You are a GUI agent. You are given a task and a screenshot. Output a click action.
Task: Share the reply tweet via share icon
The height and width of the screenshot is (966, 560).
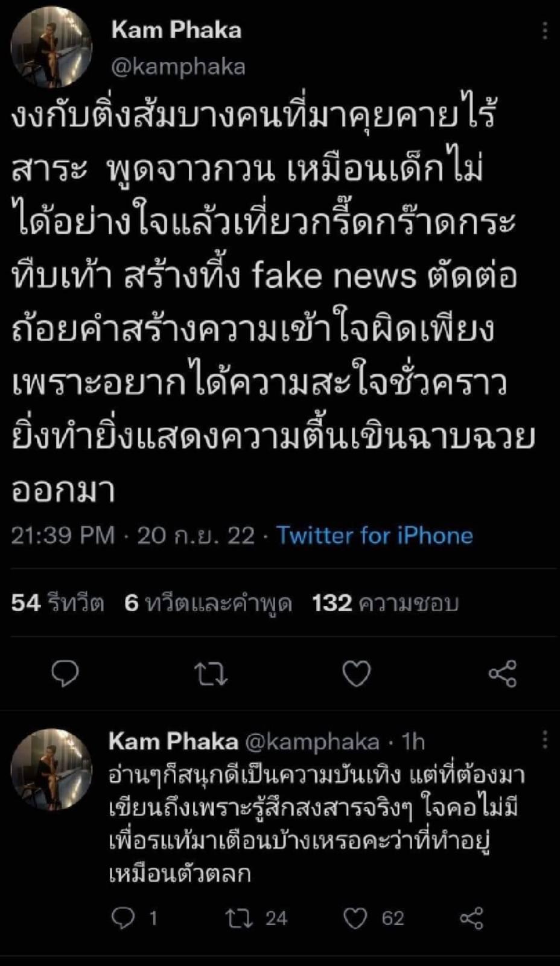point(471,918)
